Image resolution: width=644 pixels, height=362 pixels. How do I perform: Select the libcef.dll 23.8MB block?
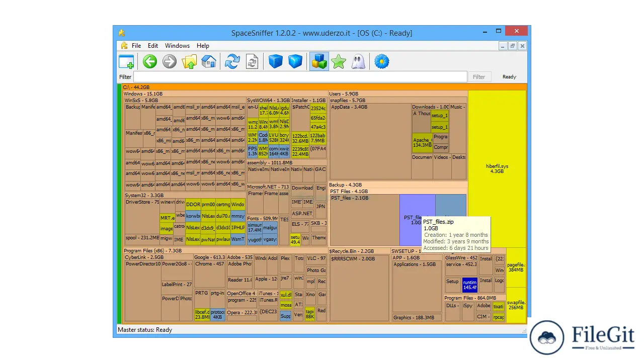[202, 315]
